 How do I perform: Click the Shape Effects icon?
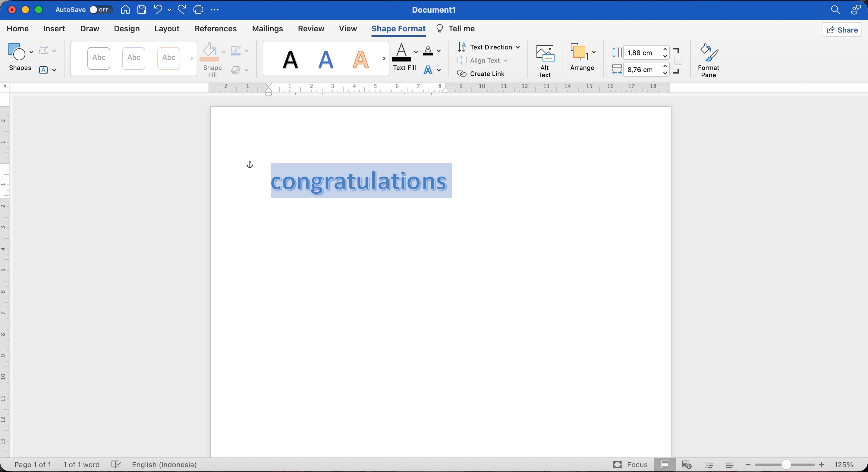coord(235,70)
